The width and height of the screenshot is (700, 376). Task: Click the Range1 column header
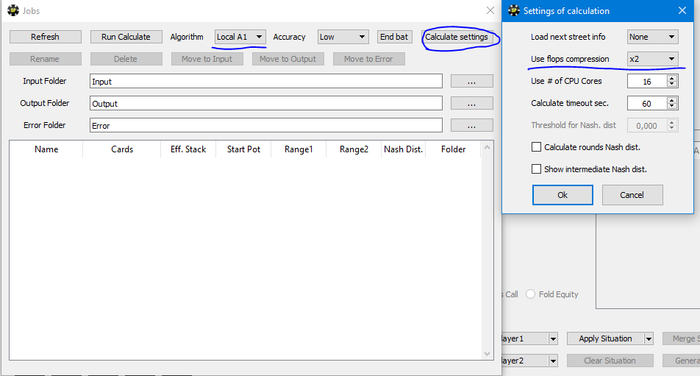click(x=299, y=149)
